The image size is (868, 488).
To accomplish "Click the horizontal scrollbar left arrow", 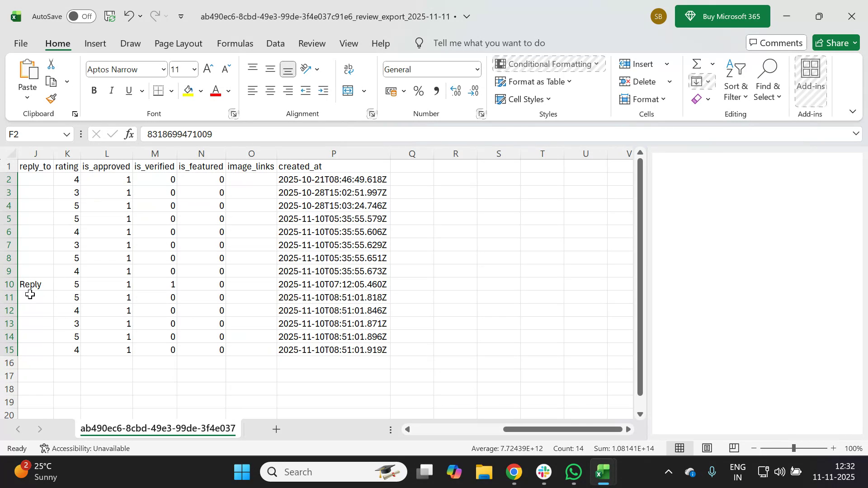I will click(407, 429).
